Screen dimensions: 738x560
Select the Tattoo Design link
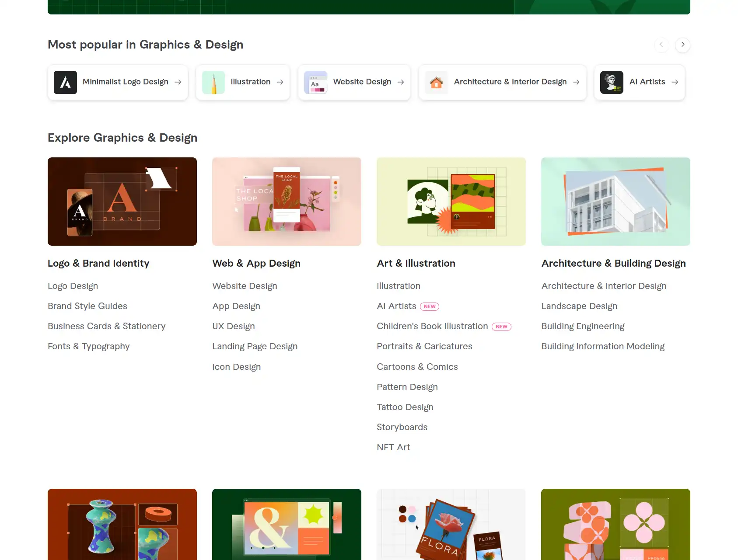pyautogui.click(x=405, y=407)
